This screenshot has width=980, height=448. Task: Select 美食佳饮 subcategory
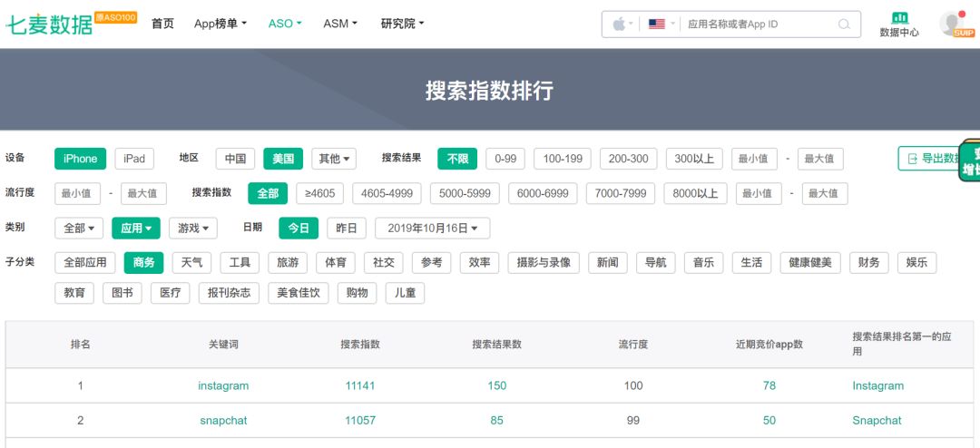[x=299, y=293]
